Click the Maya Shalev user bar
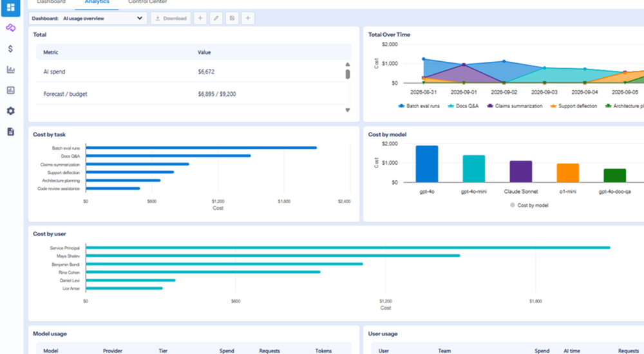Screen dimensions: 644x354 click(x=273, y=256)
